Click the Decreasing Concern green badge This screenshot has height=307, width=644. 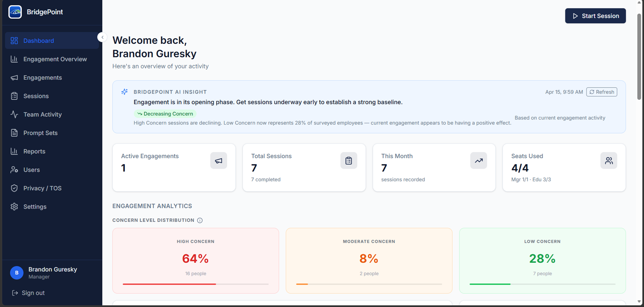coord(165,114)
